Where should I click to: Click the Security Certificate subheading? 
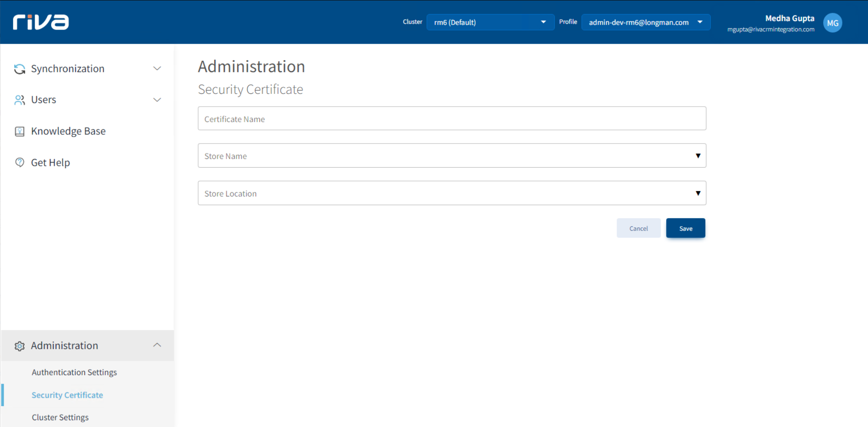click(x=251, y=89)
